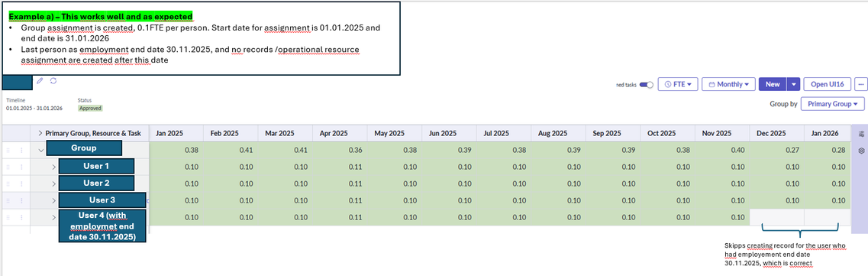This screenshot has width=868, height=276.
Task: Click the New button
Action: coord(773,84)
